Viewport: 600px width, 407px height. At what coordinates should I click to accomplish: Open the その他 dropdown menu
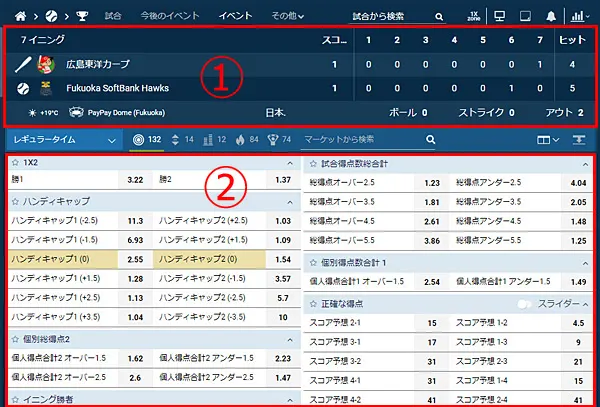click(287, 16)
